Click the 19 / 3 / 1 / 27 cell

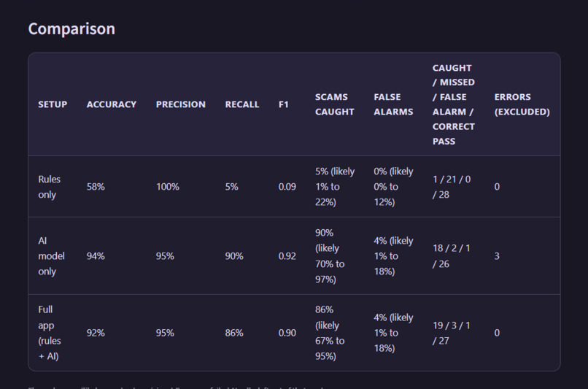point(451,333)
